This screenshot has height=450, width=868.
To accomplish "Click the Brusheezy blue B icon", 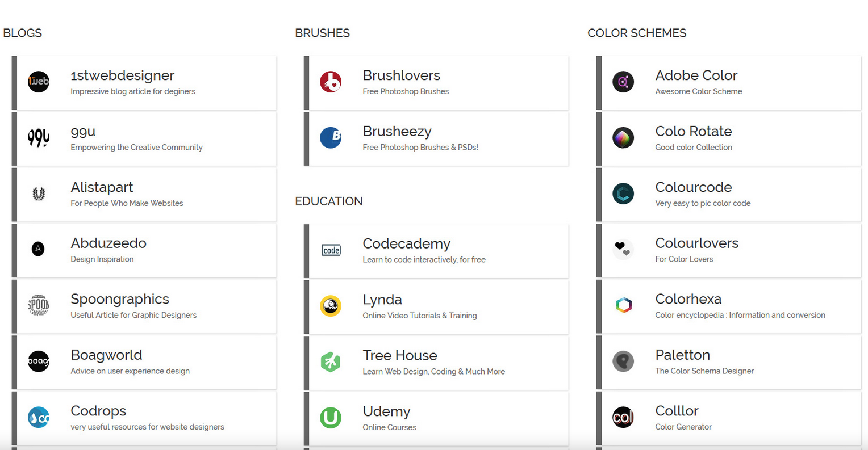I will tap(331, 137).
